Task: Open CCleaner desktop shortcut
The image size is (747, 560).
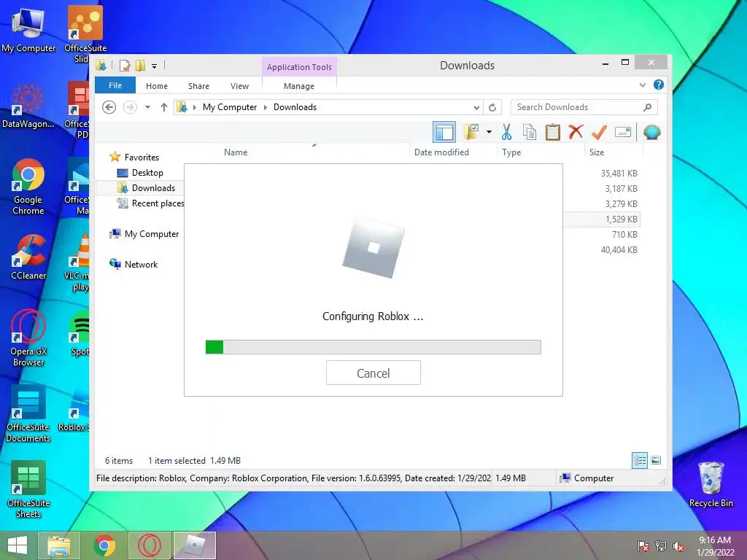Action: [28, 257]
